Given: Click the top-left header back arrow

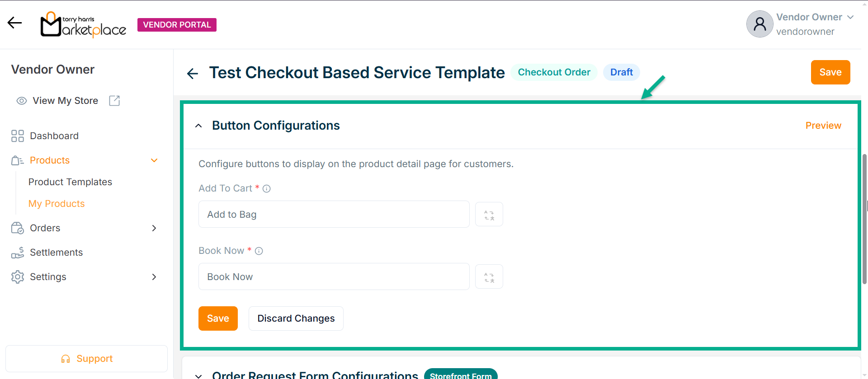Looking at the screenshot, I should (14, 23).
